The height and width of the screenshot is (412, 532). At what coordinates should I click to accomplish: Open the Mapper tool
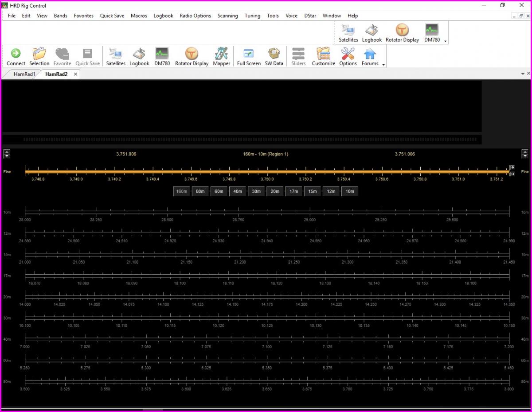click(x=221, y=54)
